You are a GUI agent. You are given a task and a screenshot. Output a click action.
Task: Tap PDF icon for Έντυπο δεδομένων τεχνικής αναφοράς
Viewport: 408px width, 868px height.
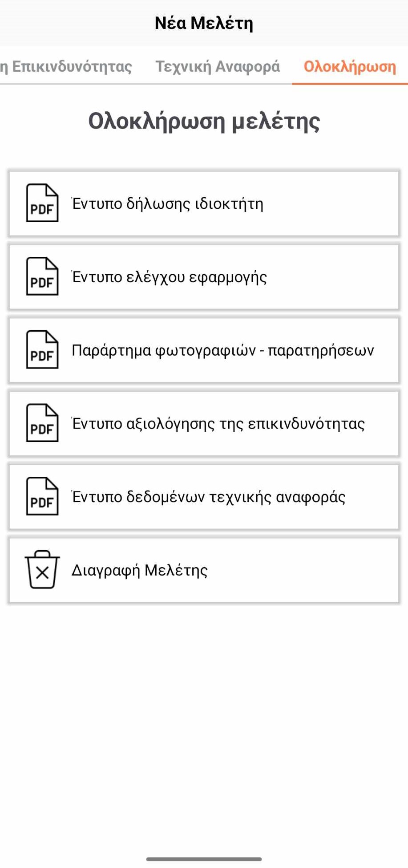[x=42, y=497]
